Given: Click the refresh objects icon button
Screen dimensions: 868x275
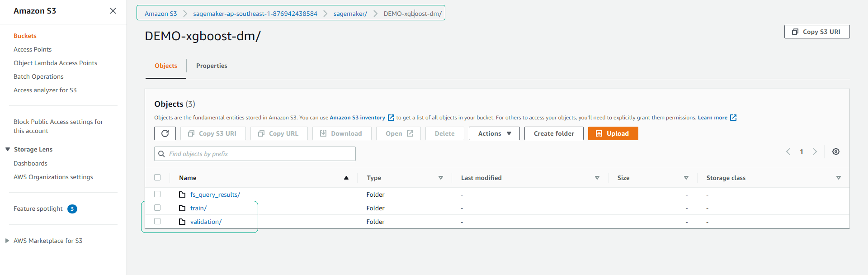Looking at the screenshot, I should click(165, 133).
